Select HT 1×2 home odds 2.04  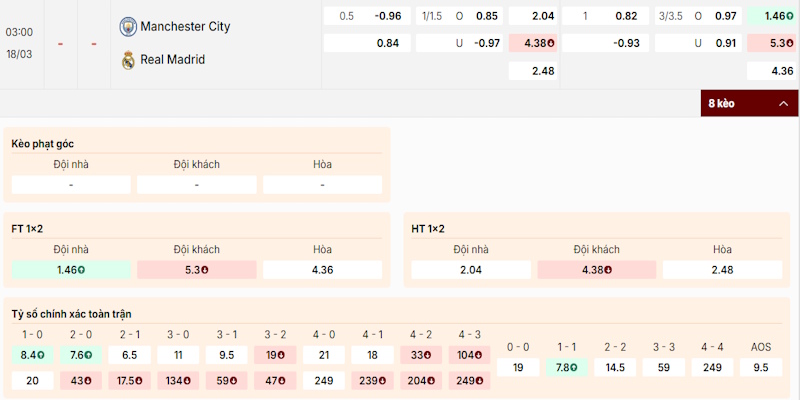471,270
